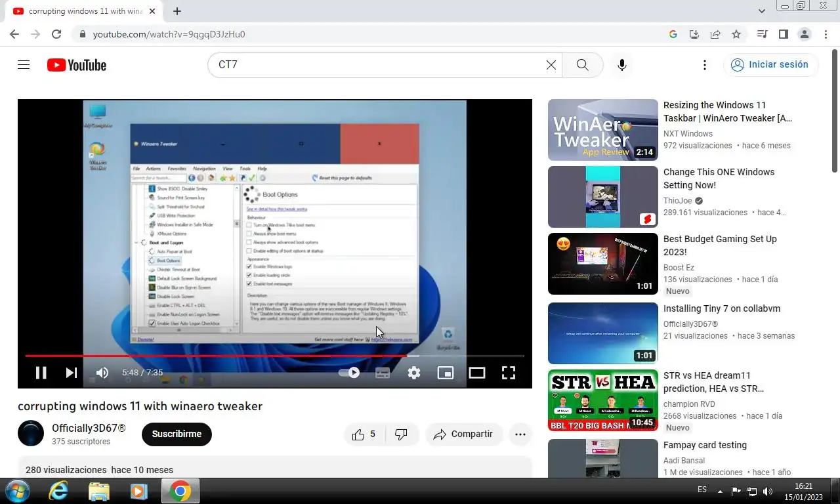This screenshot has height=504, width=840.
Task: Click the Suscribirme button
Action: [x=177, y=434]
